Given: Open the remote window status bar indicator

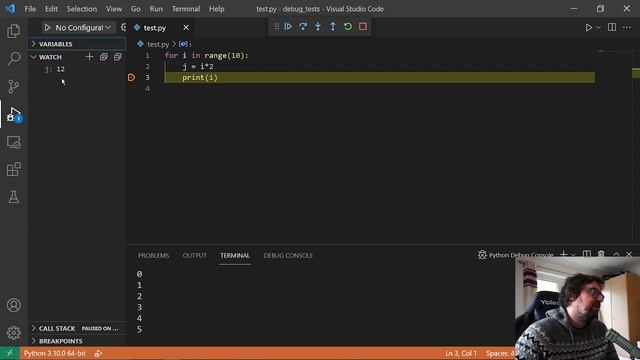Looking at the screenshot, I should click(x=9, y=353).
